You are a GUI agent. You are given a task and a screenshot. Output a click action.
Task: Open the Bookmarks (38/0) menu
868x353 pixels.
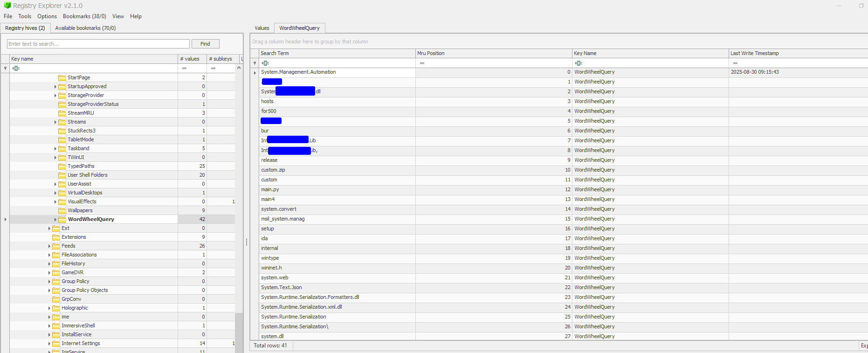pyautogui.click(x=84, y=16)
